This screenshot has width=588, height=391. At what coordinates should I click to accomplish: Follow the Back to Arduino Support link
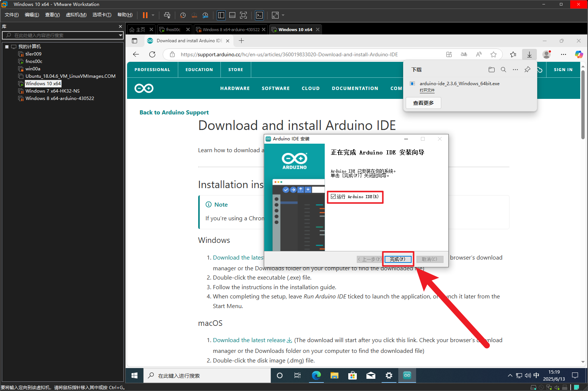(x=174, y=112)
